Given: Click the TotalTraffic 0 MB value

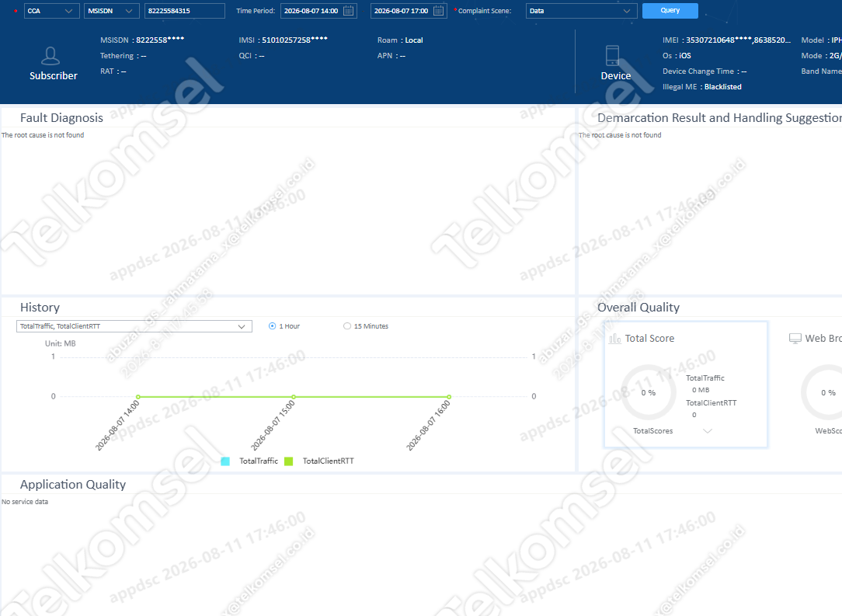Looking at the screenshot, I should (x=701, y=390).
